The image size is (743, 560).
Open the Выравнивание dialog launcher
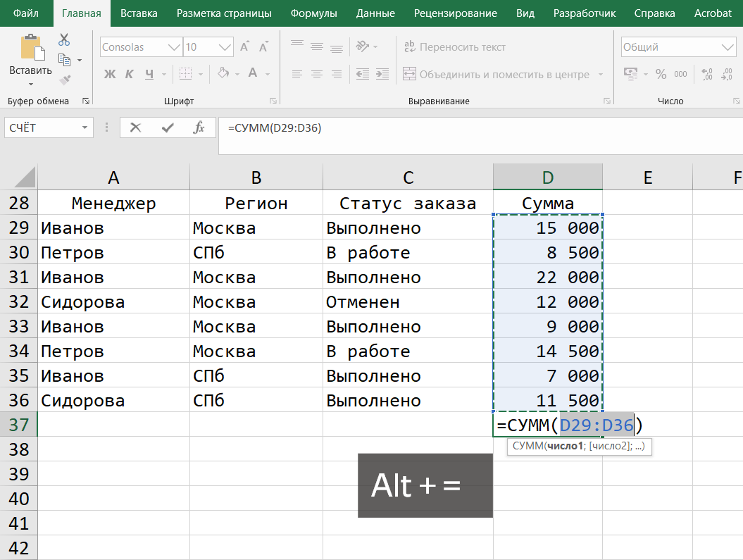tap(606, 101)
